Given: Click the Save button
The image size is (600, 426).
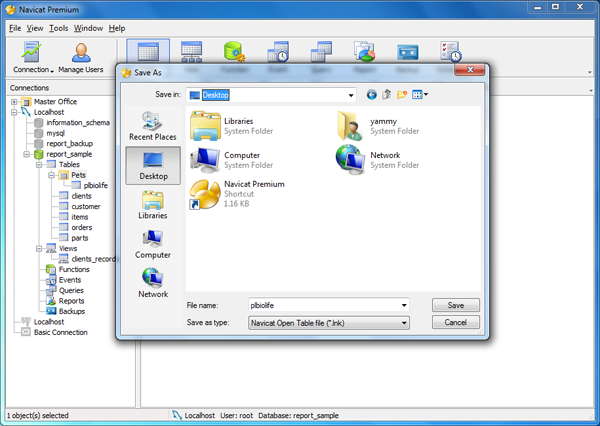Looking at the screenshot, I should tap(455, 305).
